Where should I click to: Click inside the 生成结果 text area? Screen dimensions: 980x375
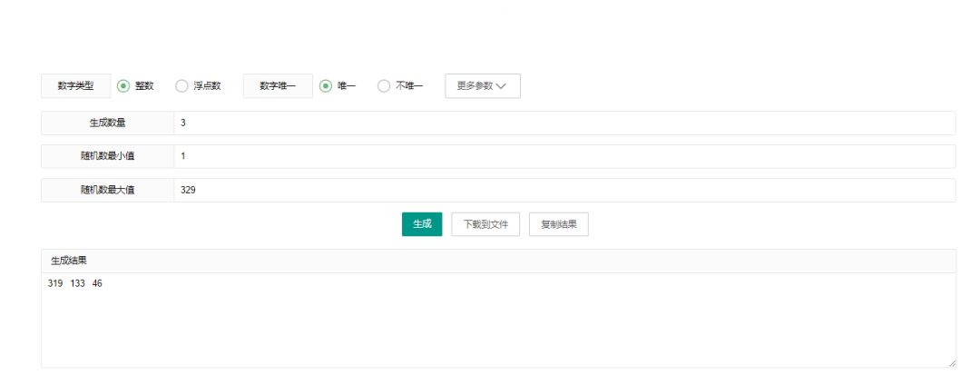498,320
